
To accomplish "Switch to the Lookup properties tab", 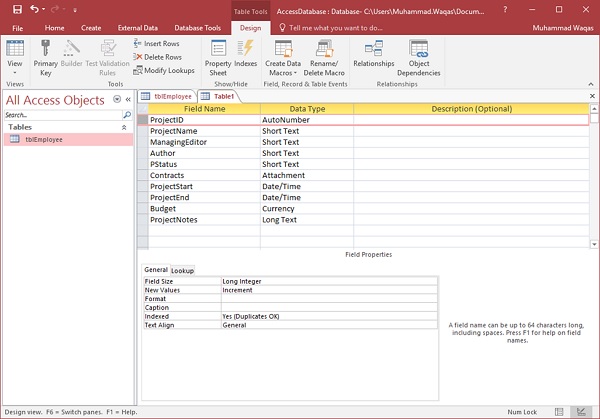I will click(x=182, y=270).
